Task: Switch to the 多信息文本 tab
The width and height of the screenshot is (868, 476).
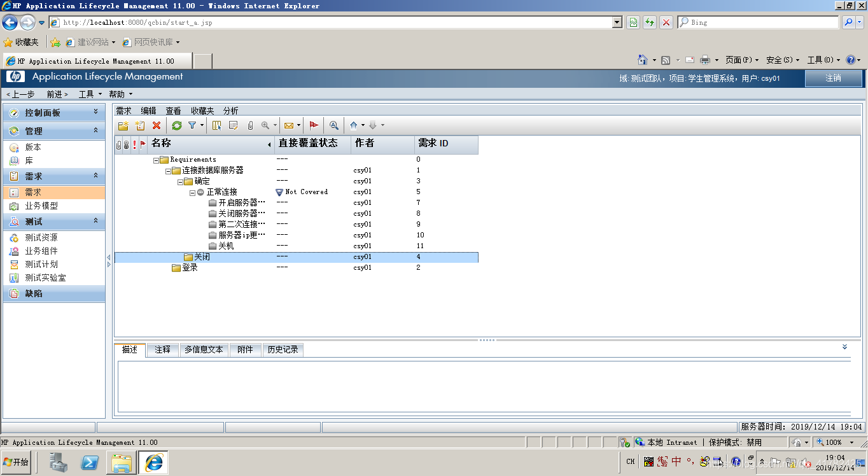Action: point(204,349)
